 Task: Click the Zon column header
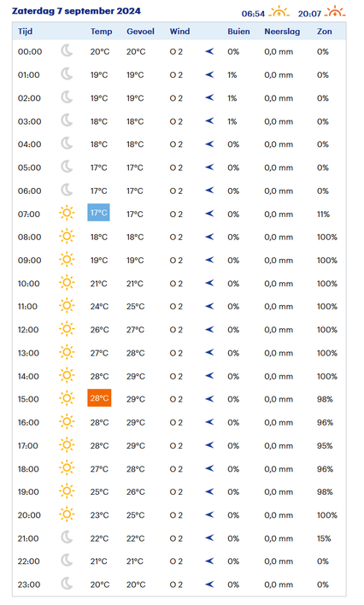(x=324, y=32)
